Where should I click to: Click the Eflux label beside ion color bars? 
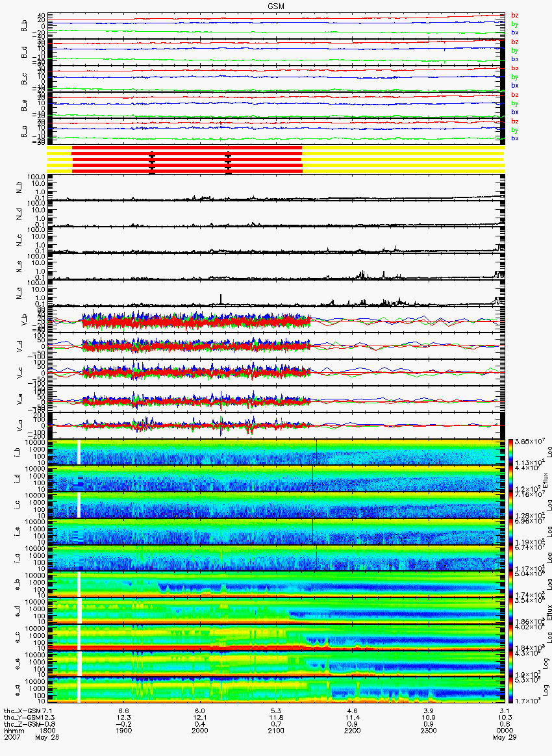(x=546, y=480)
